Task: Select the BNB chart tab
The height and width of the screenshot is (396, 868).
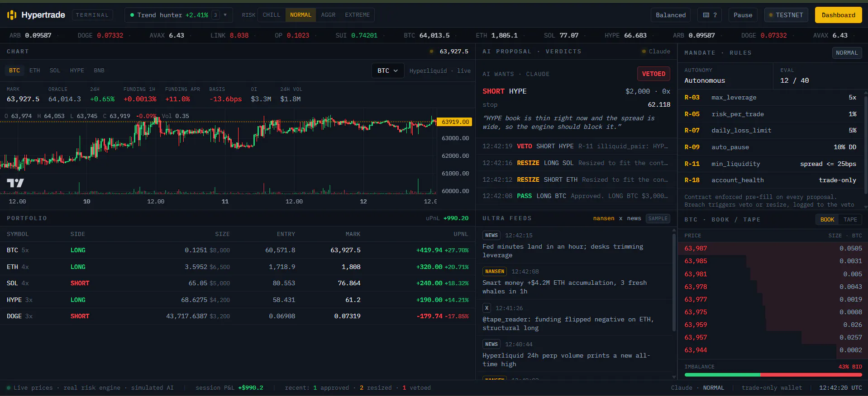Action: click(99, 71)
